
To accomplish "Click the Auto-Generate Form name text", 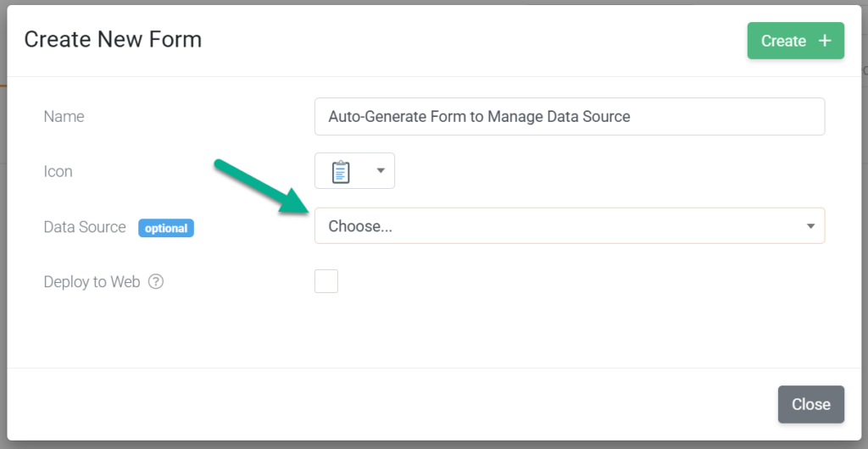I will [480, 117].
